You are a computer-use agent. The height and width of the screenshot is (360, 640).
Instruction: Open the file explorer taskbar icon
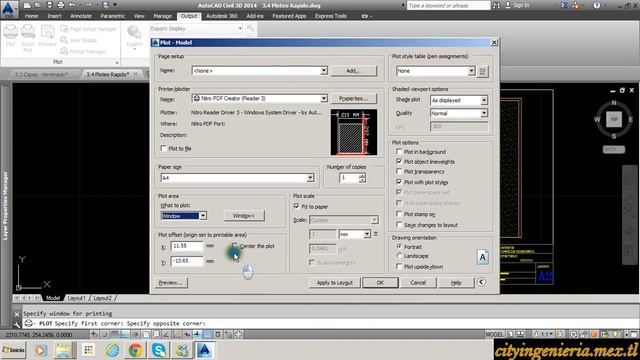pyautogui.click(x=63, y=350)
